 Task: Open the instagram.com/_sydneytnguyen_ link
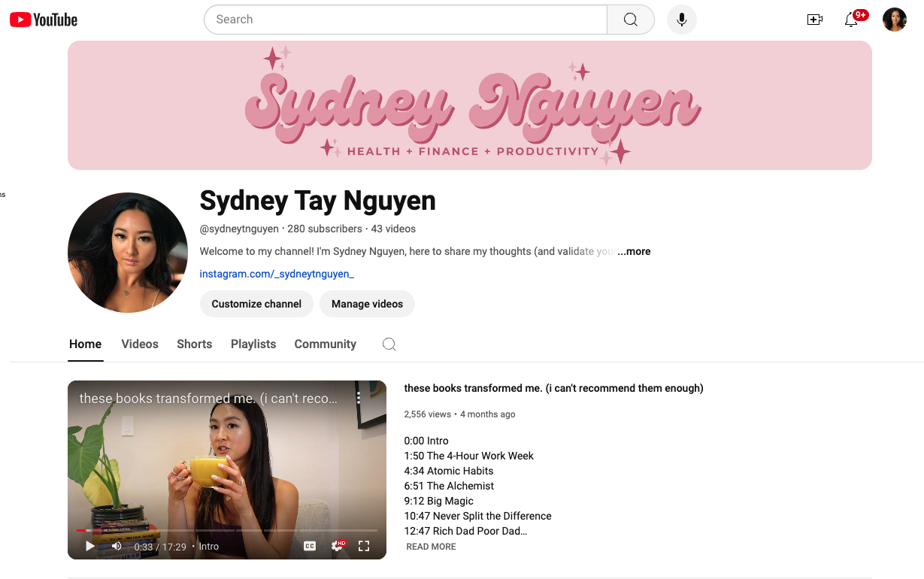point(277,274)
